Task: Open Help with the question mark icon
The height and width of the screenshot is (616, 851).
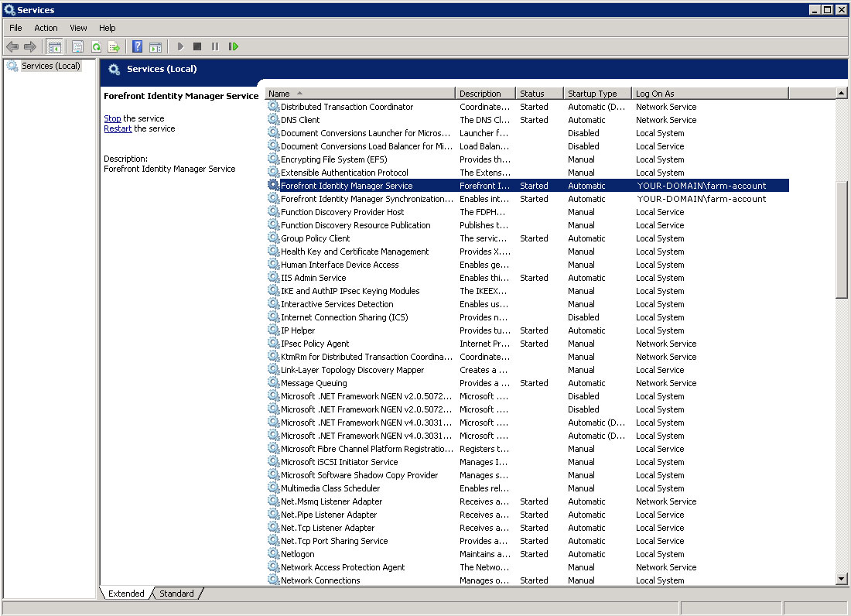Action: (x=137, y=46)
